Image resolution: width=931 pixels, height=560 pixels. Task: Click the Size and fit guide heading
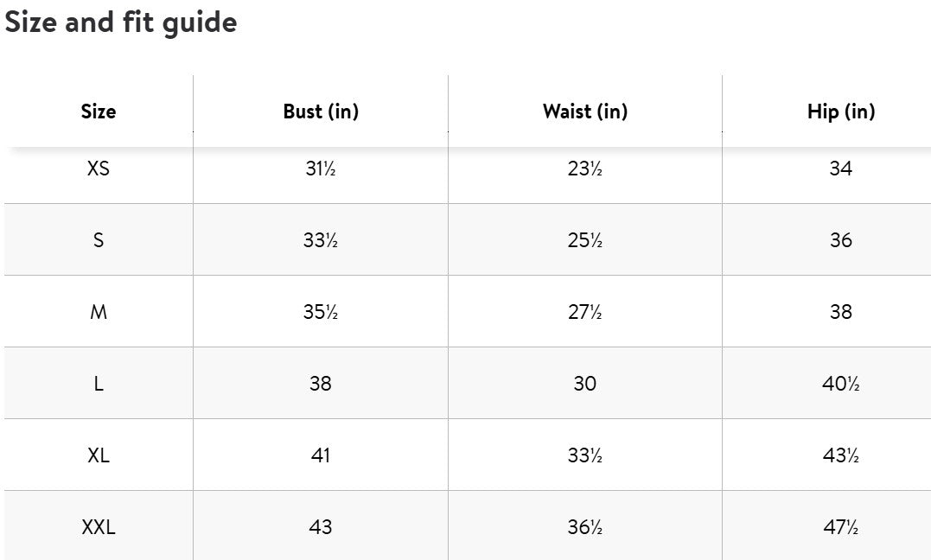pos(121,22)
